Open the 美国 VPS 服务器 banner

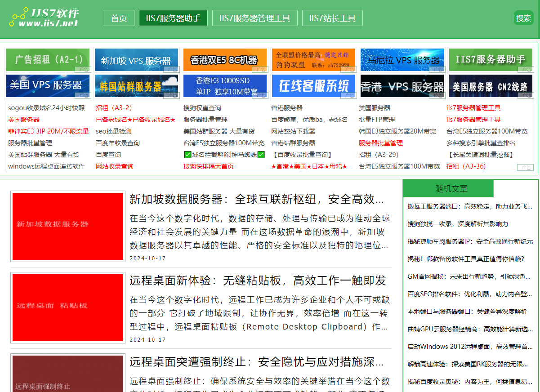[48, 86]
